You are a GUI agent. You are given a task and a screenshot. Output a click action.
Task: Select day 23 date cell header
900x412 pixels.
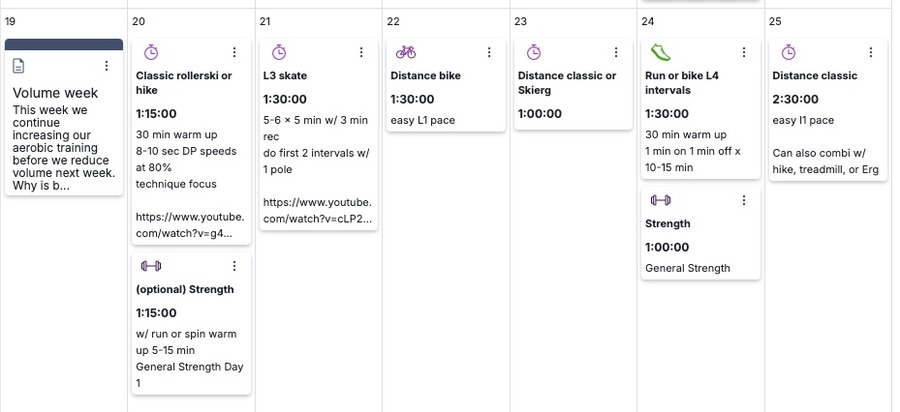point(521,21)
